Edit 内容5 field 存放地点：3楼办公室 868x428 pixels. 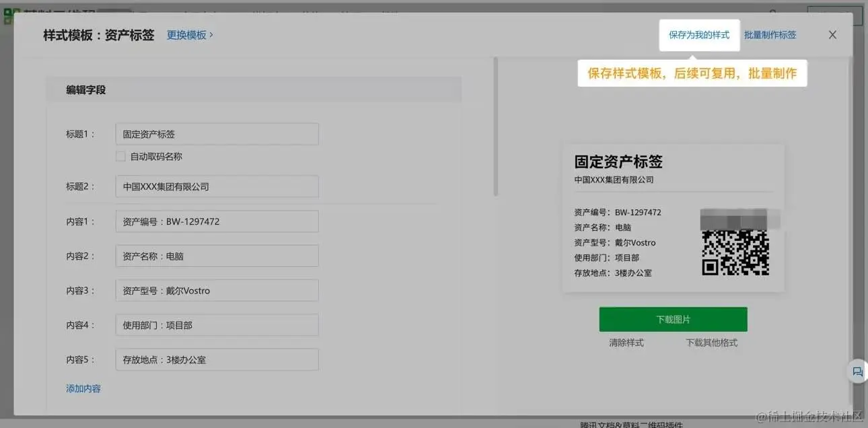click(x=217, y=359)
